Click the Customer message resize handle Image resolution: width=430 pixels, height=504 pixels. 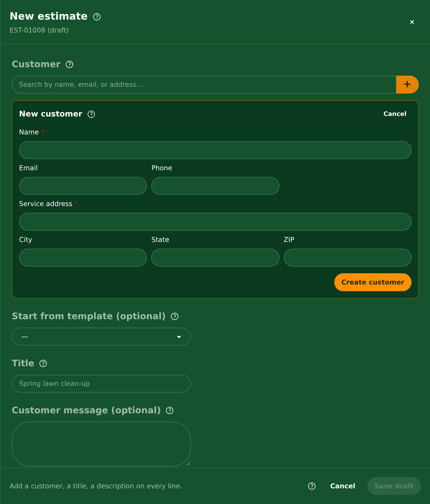[x=188, y=464]
